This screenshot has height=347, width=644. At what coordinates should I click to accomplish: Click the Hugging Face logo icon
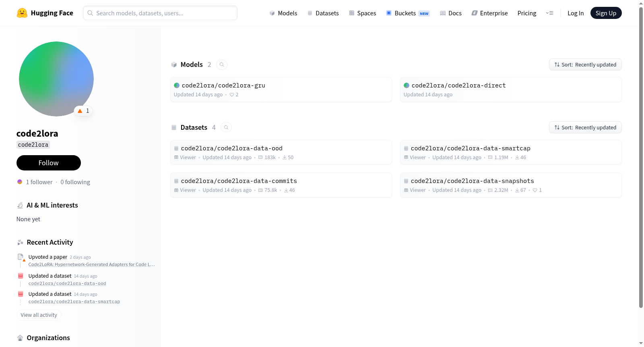(22, 13)
